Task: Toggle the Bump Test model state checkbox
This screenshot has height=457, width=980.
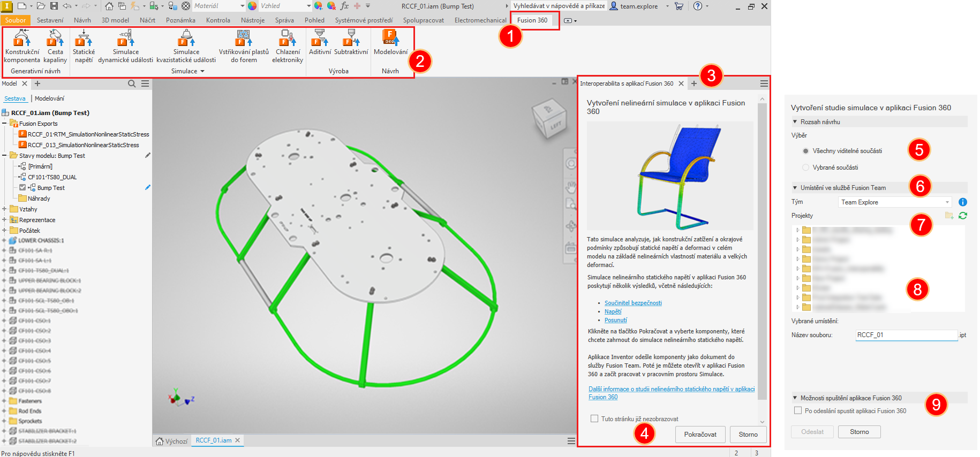Action: 22,187
